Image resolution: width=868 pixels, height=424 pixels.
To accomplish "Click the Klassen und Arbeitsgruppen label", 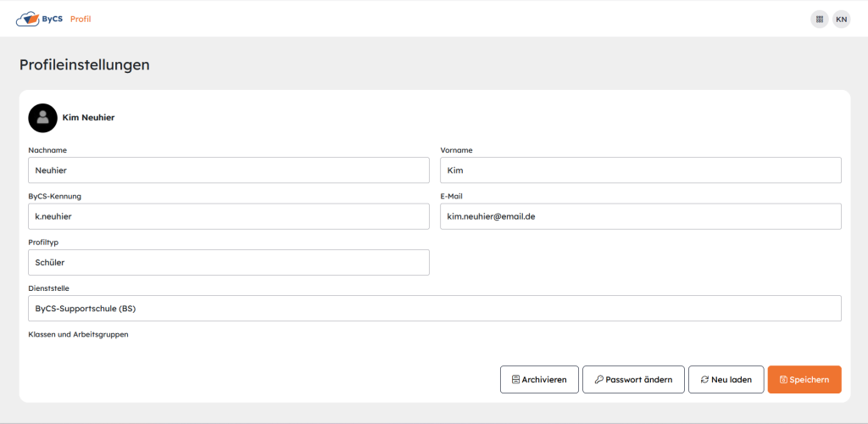I will tap(78, 334).
